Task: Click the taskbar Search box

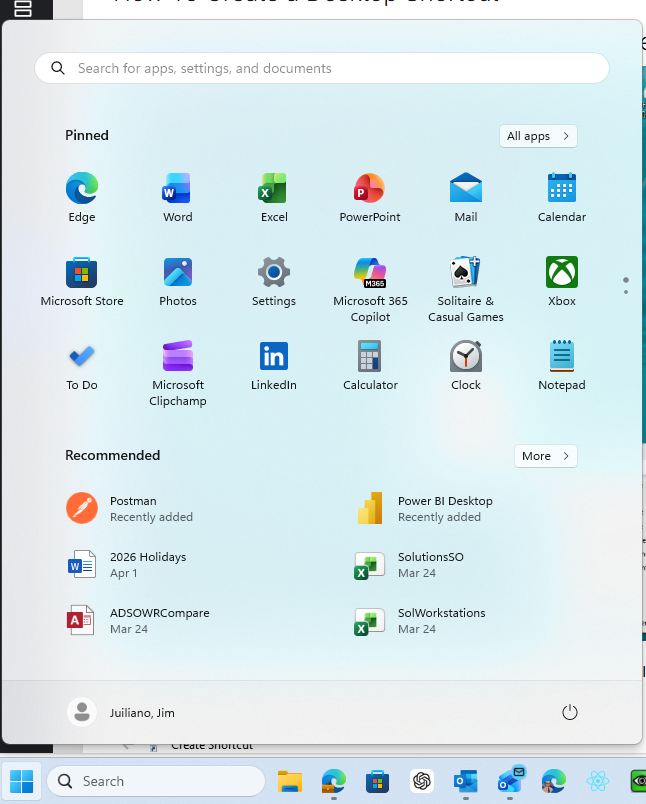Action: tap(156, 781)
